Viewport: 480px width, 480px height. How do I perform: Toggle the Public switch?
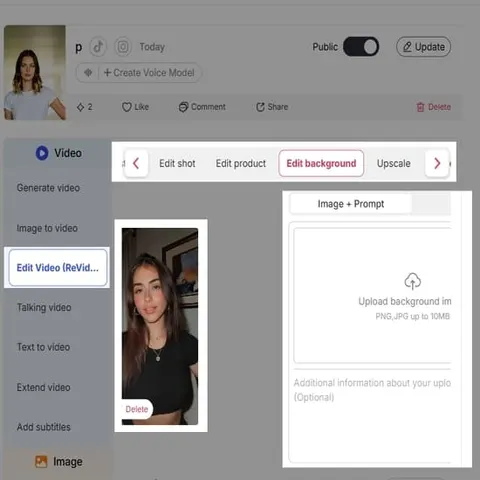(361, 47)
